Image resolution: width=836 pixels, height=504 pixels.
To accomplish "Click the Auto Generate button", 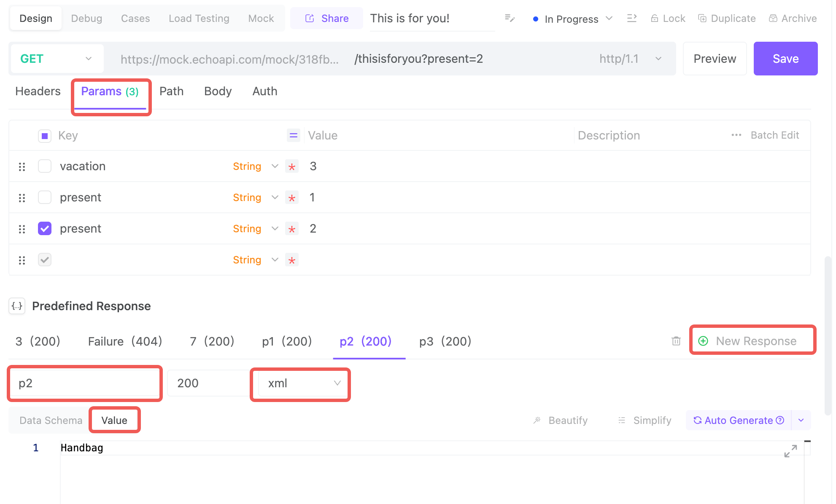I will (x=739, y=420).
